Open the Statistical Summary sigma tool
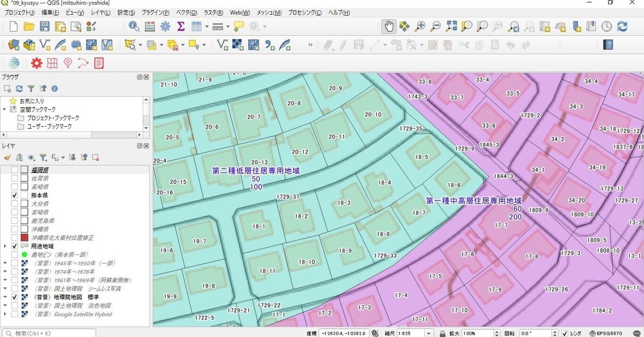The width and height of the screenshot is (644, 337). click(181, 27)
